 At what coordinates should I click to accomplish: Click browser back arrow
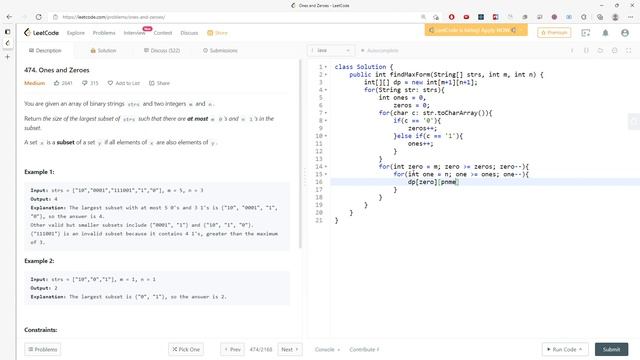[9, 17]
